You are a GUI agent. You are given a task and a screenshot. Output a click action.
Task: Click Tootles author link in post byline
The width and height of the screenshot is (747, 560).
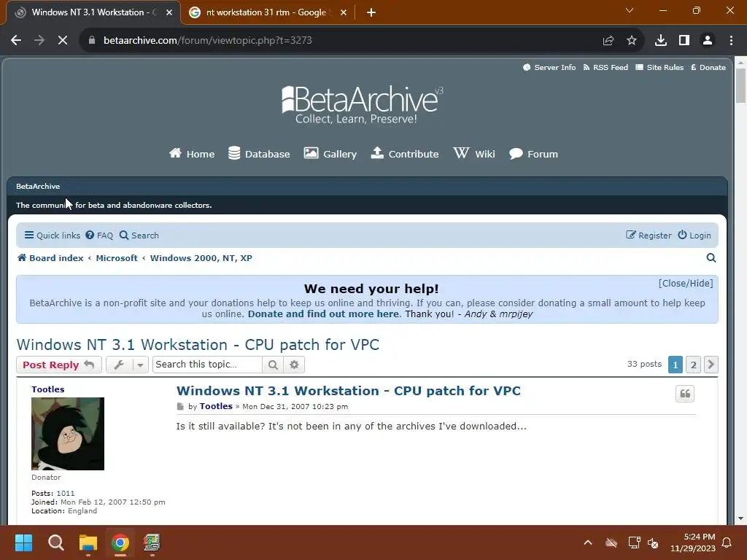[x=216, y=406]
